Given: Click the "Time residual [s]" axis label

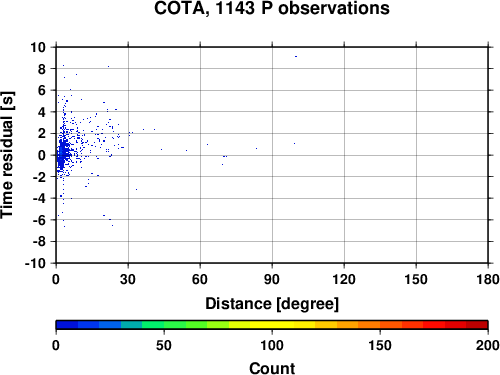Looking at the screenshot, I should 7,155.
